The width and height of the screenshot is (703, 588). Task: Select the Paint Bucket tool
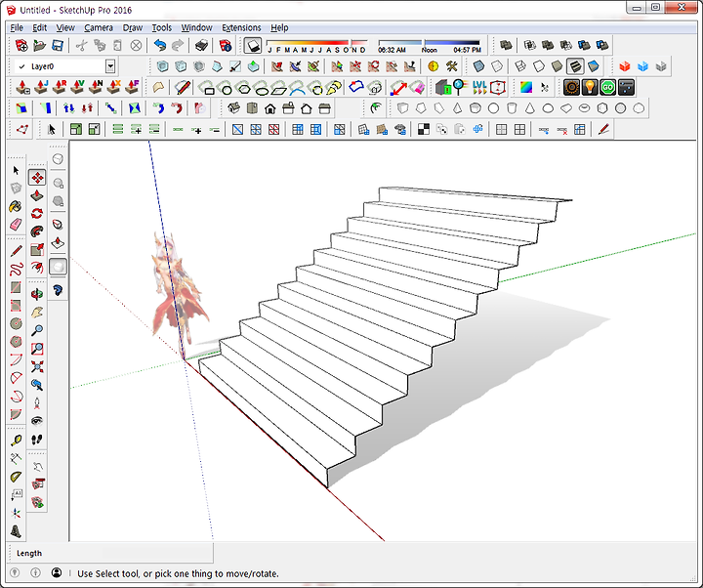tap(16, 206)
